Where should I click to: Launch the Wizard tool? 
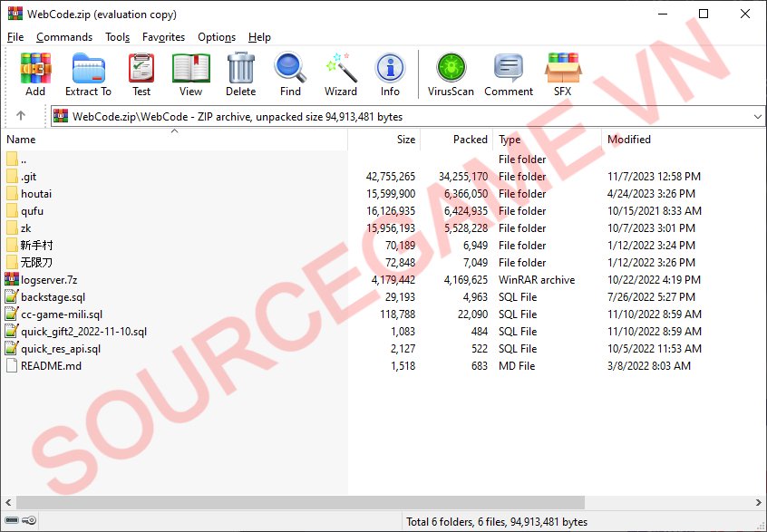(x=340, y=74)
